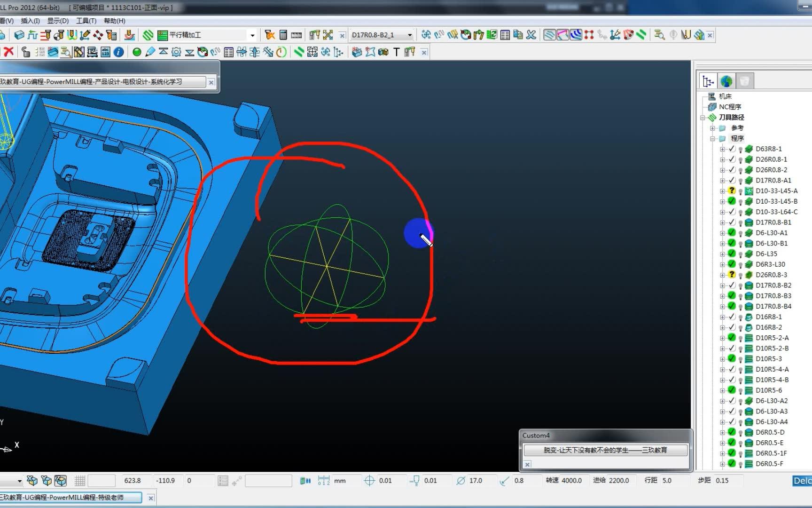This screenshot has width=812, height=508.
Task: Click the blue information icon
Action: 118,52
